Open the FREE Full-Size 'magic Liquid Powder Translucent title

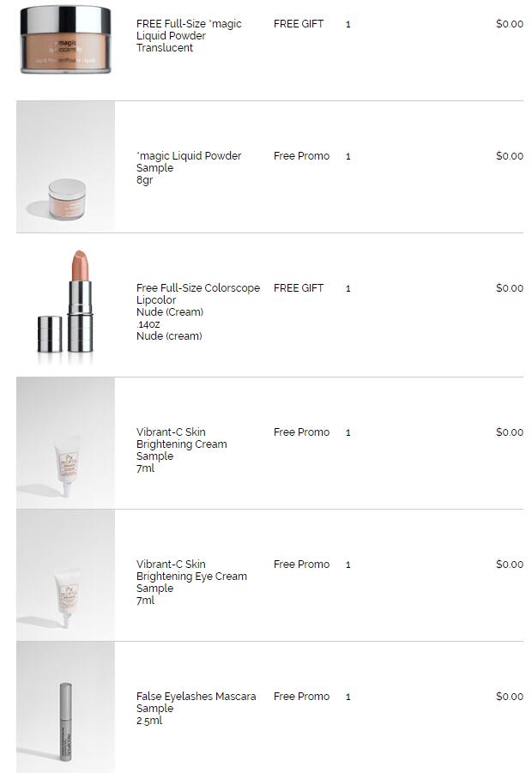pos(189,36)
